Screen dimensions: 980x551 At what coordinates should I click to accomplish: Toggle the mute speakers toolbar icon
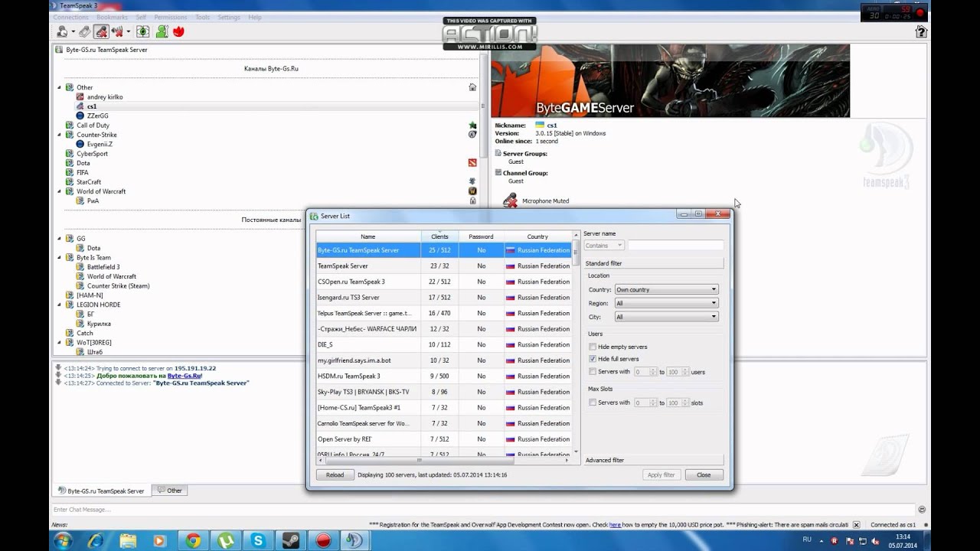[117, 31]
